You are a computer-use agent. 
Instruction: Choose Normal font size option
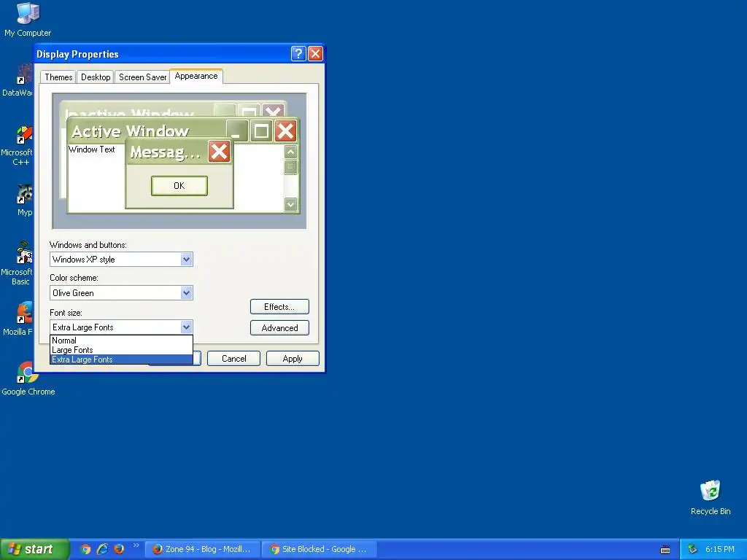pyautogui.click(x=121, y=341)
